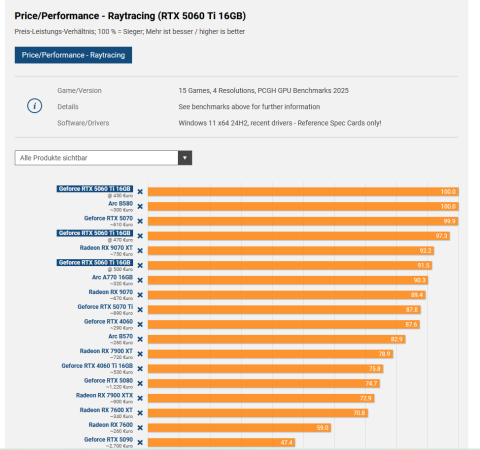Hide Radeon RX 9070 XT with its X icon

pos(140,251)
